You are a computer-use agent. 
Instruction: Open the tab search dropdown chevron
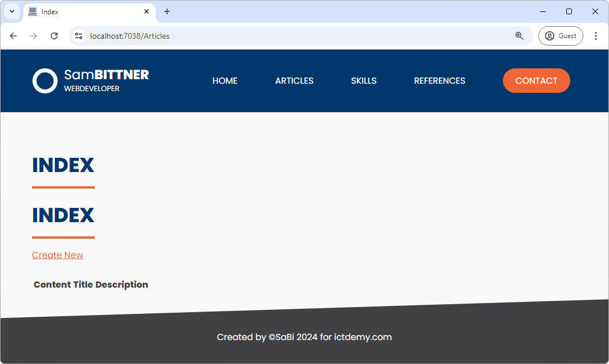pos(11,11)
